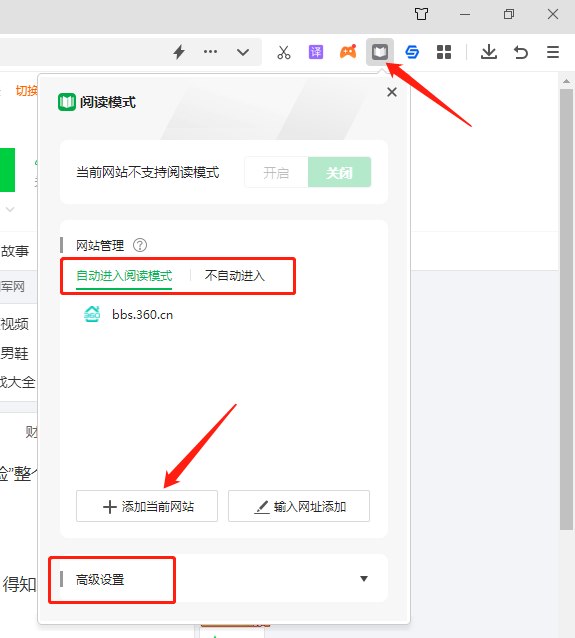Turn reading mode on with 开启
Image resolution: width=575 pixels, height=638 pixels.
tap(276, 173)
